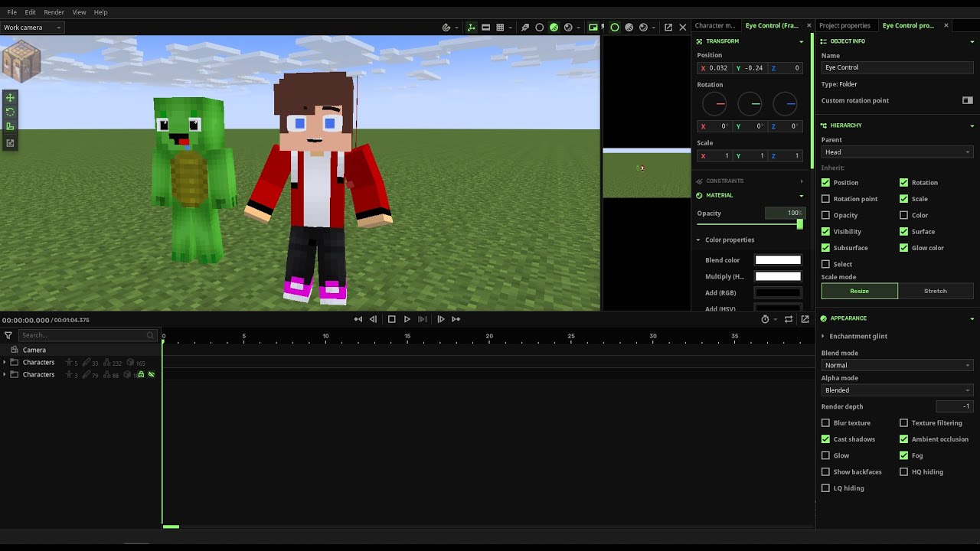Image resolution: width=980 pixels, height=551 pixels.
Task: Click the stop button in timeline
Action: click(x=391, y=319)
